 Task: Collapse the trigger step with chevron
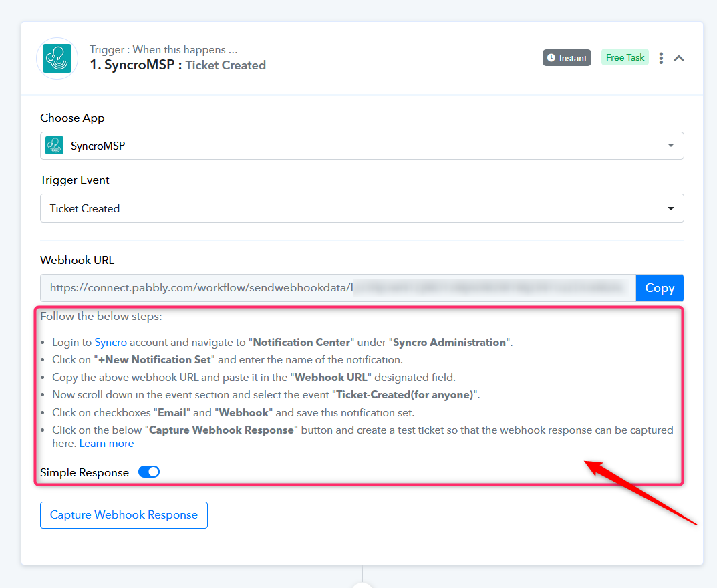[x=679, y=58]
